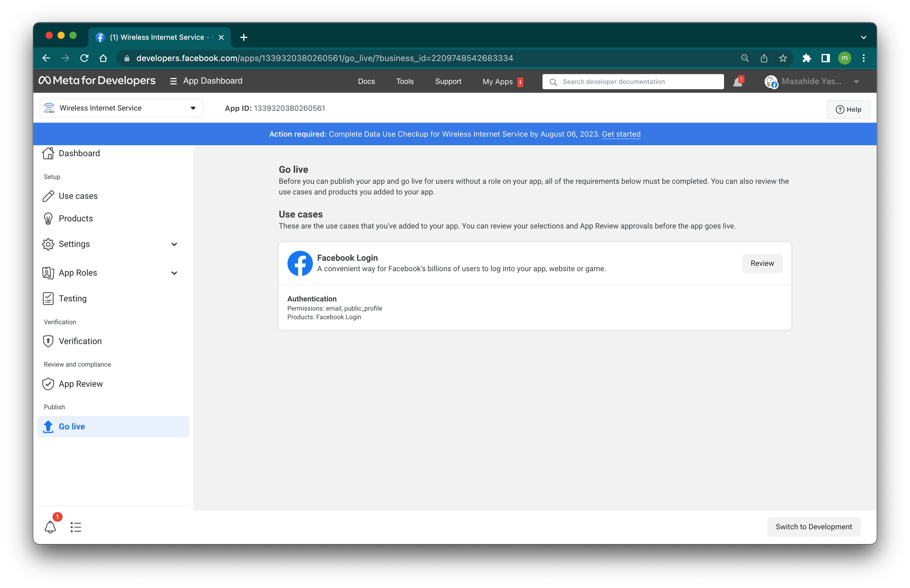Expand the Settings chevron
This screenshot has height=588, width=910.
click(x=174, y=245)
